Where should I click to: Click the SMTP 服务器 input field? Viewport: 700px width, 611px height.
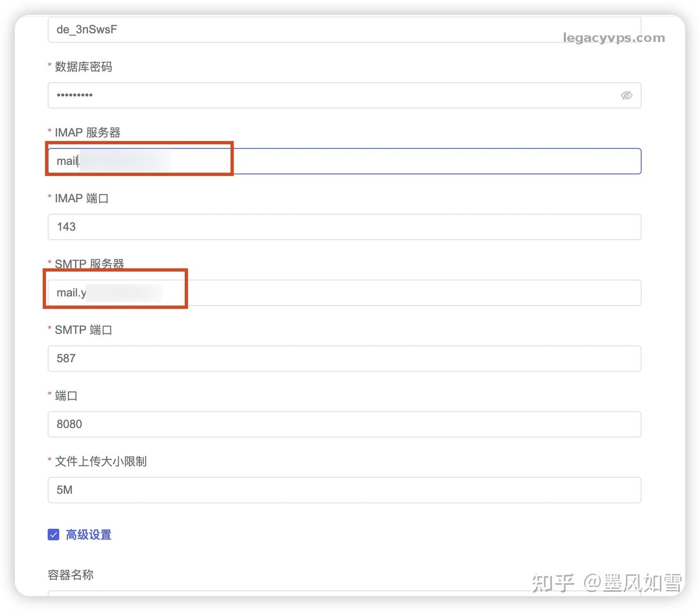click(344, 293)
